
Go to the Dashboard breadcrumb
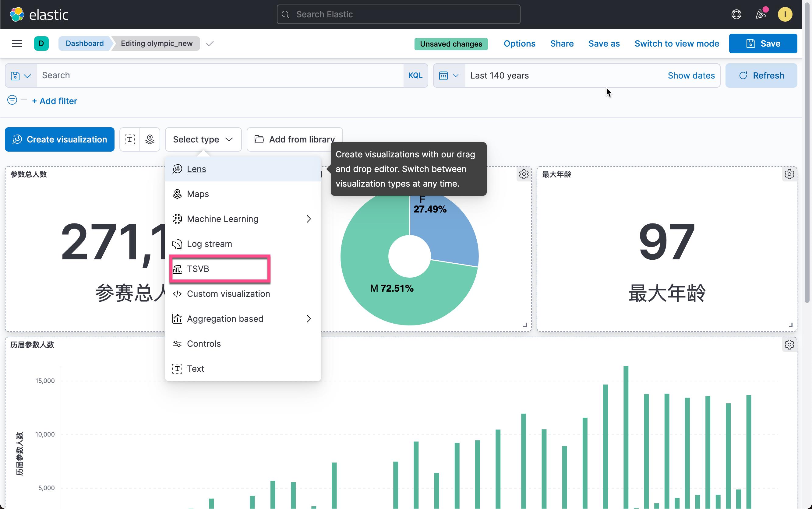(85, 44)
